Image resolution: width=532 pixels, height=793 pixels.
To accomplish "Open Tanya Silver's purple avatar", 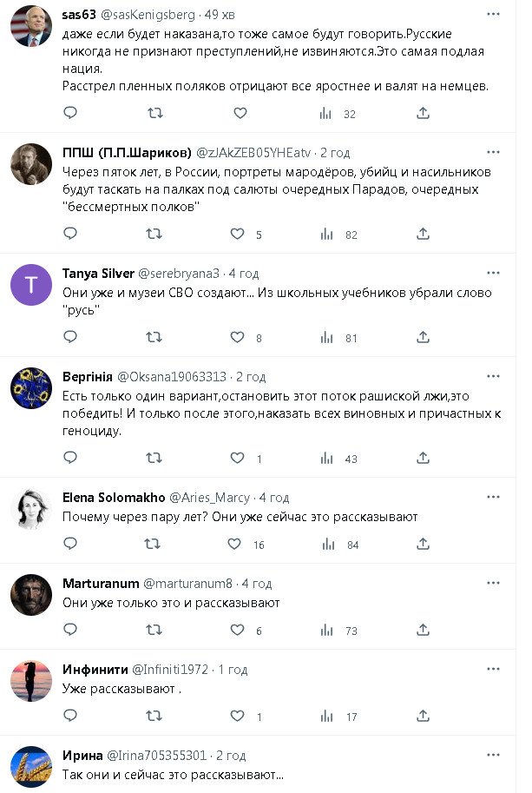I will tap(31, 285).
